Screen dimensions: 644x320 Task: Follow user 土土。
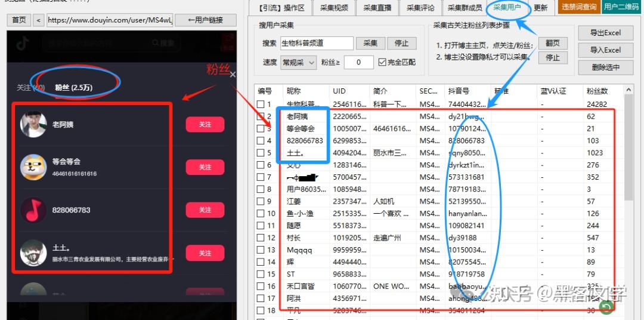pyautogui.click(x=205, y=253)
